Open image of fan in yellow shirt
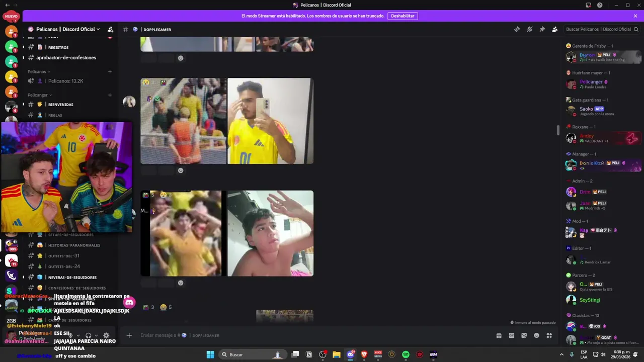644x362 pixels. coord(183,233)
